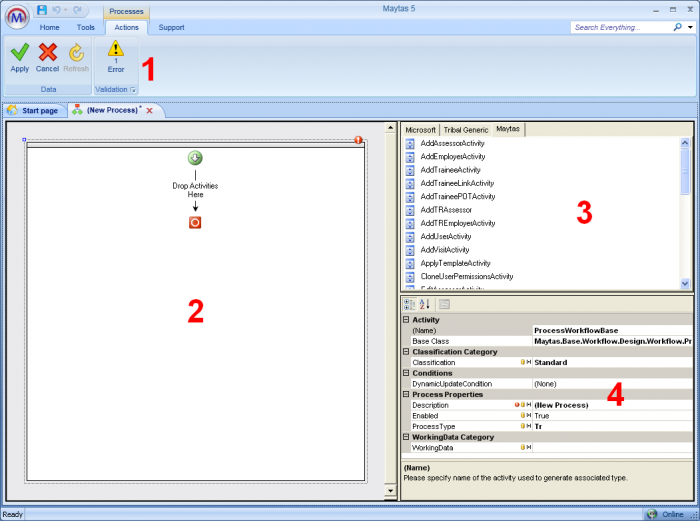Select the red end node in workflow

[x=195, y=222]
